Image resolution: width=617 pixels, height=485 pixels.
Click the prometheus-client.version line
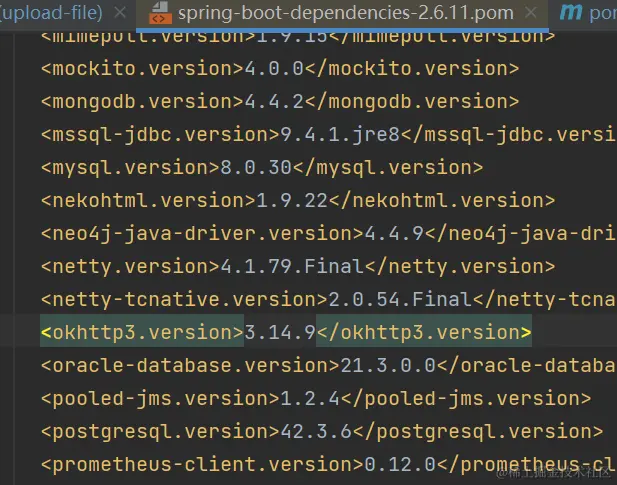click(x=329, y=465)
